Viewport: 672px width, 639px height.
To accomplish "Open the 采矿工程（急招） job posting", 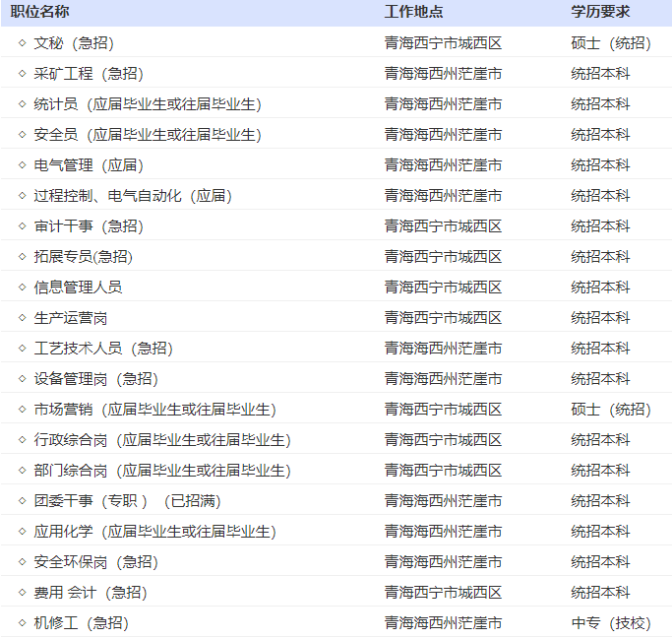I will point(89,74).
